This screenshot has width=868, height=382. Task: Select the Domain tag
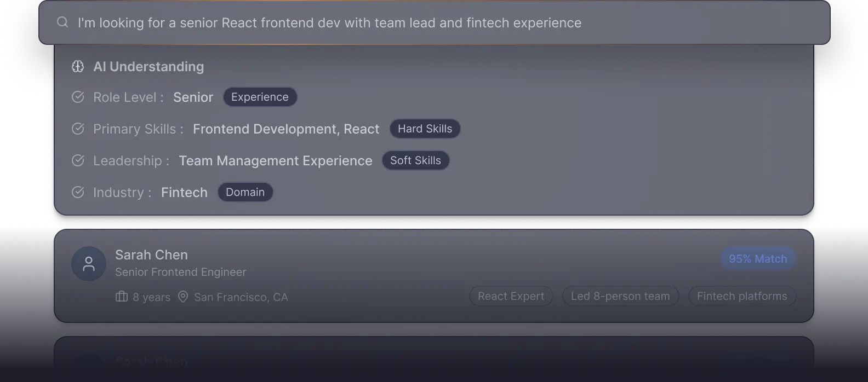pos(245,192)
